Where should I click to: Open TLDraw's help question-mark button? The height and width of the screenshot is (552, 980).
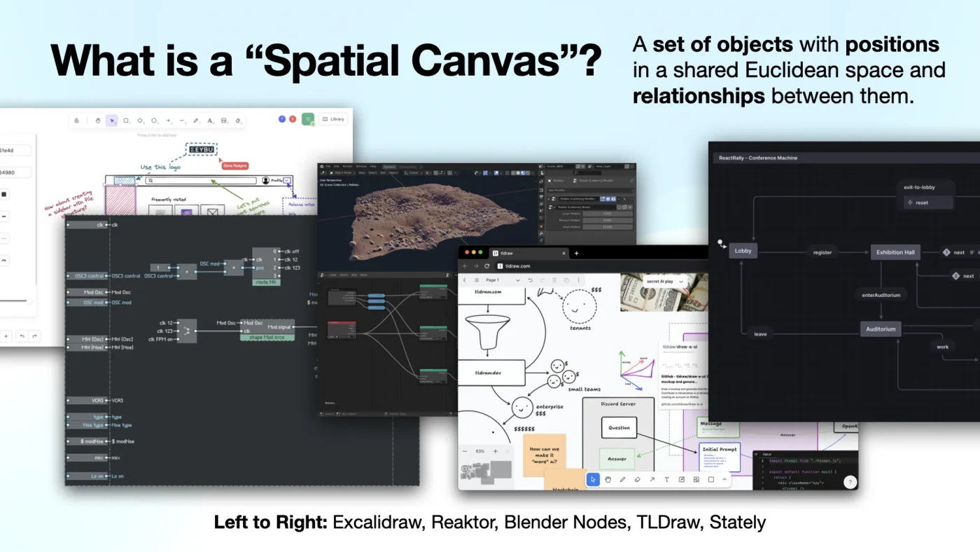[850, 482]
